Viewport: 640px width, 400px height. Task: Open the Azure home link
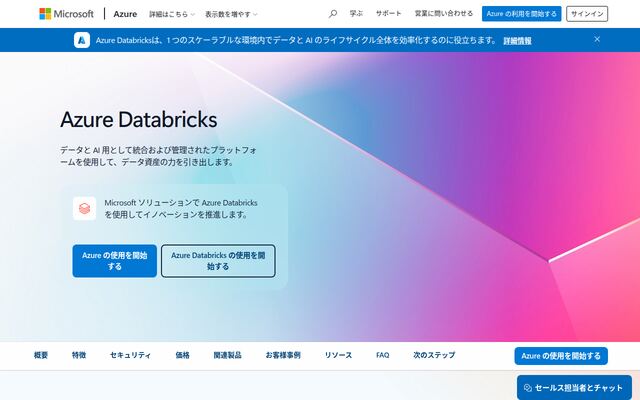[x=125, y=14]
